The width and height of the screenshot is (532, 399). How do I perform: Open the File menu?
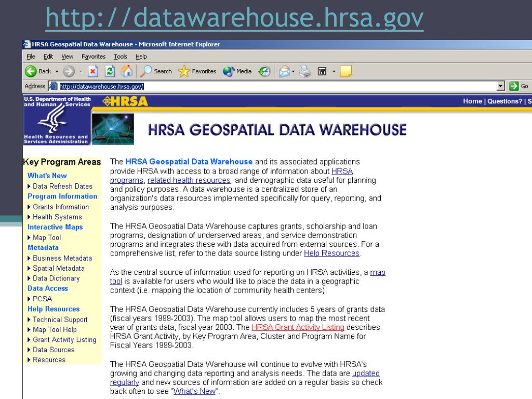31,57
